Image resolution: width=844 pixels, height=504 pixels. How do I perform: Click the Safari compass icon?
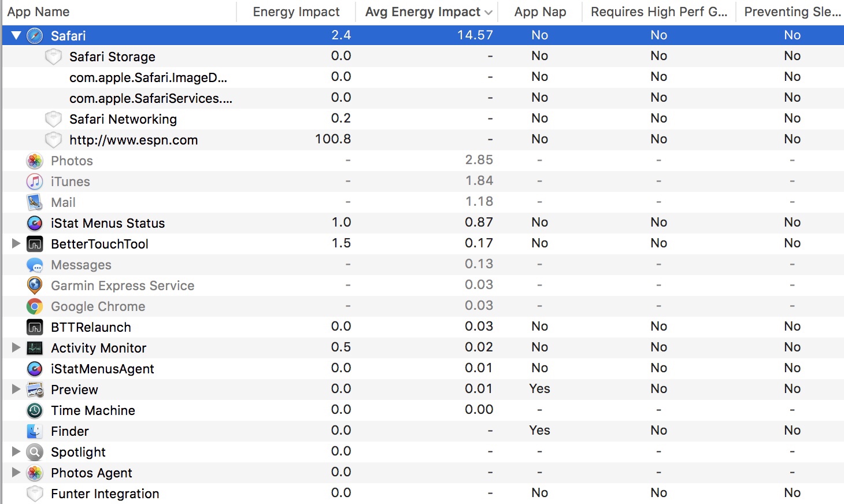click(x=35, y=36)
